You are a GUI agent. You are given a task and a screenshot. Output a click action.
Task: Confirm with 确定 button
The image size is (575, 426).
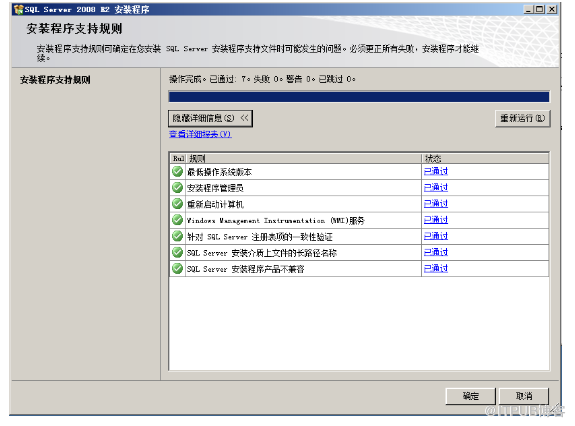[x=470, y=396]
